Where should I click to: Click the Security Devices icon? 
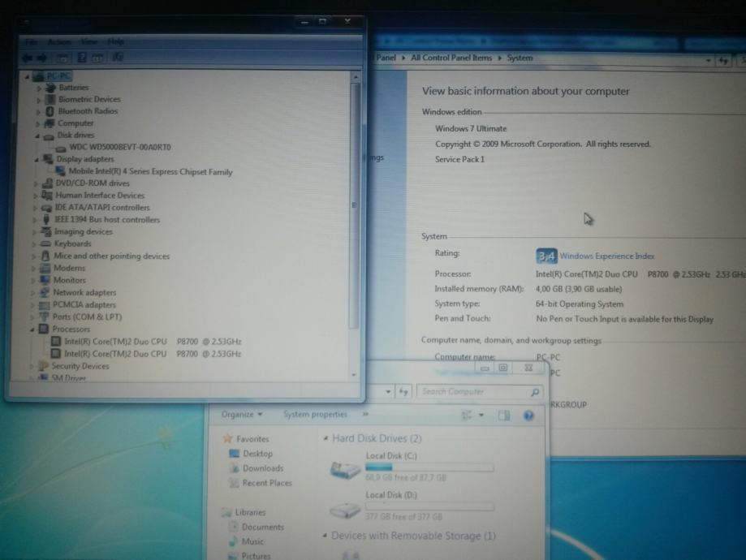43,366
